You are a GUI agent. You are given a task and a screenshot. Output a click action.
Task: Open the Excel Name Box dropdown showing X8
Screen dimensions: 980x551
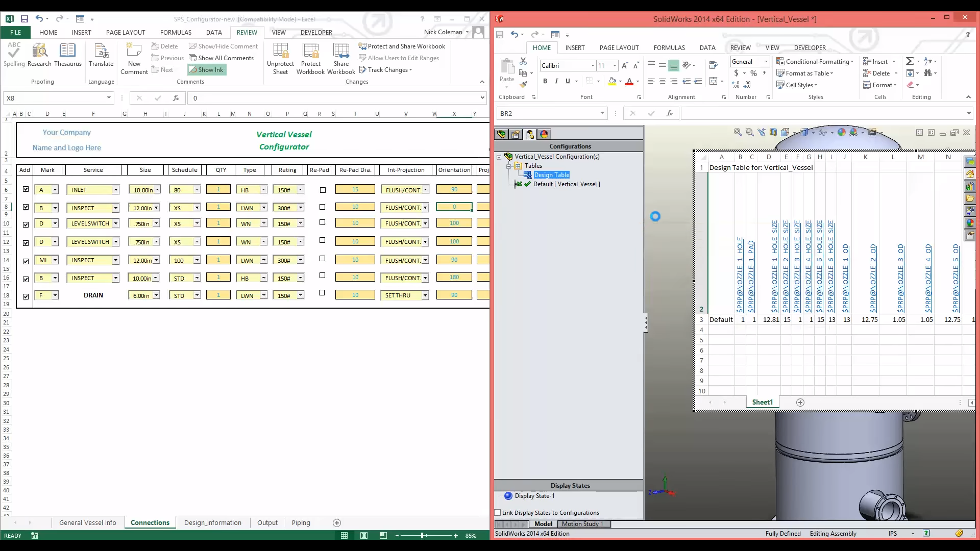click(109, 98)
